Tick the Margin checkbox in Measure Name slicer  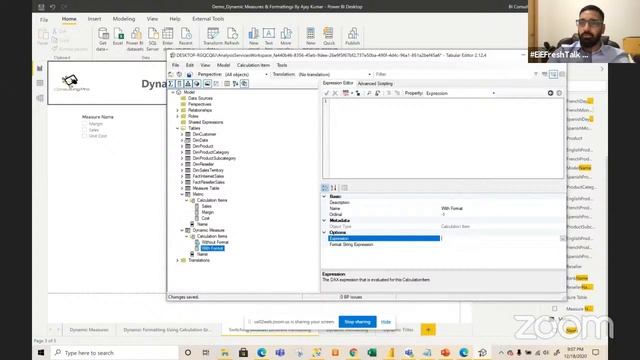[84, 124]
